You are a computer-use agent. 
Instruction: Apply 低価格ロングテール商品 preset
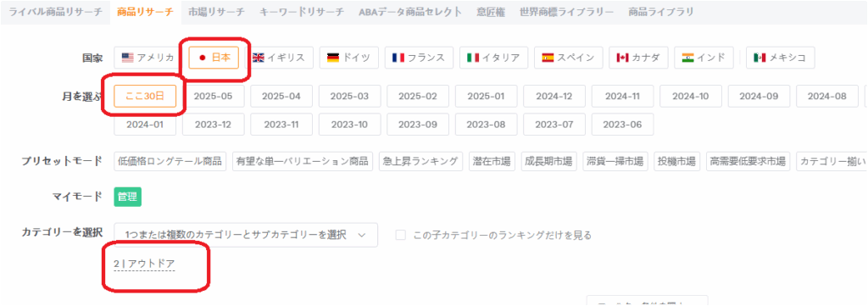coord(170,162)
